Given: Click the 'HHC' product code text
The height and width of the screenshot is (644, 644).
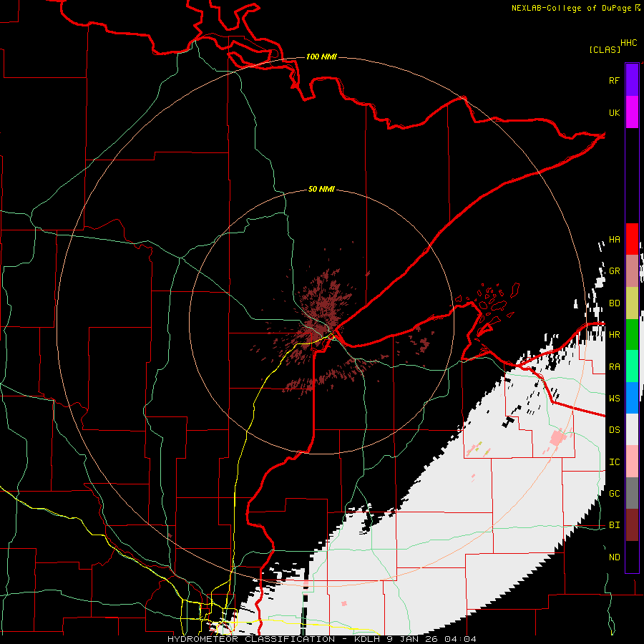Looking at the screenshot, I should pyautogui.click(x=628, y=43).
